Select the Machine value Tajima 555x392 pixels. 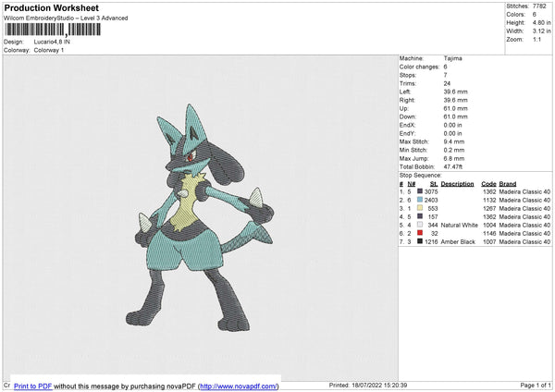pyautogui.click(x=452, y=58)
